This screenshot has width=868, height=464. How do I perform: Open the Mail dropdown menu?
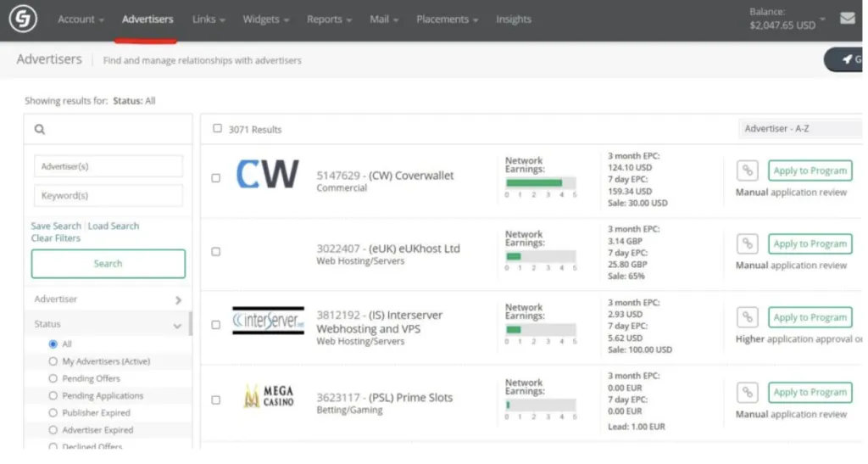(x=384, y=19)
